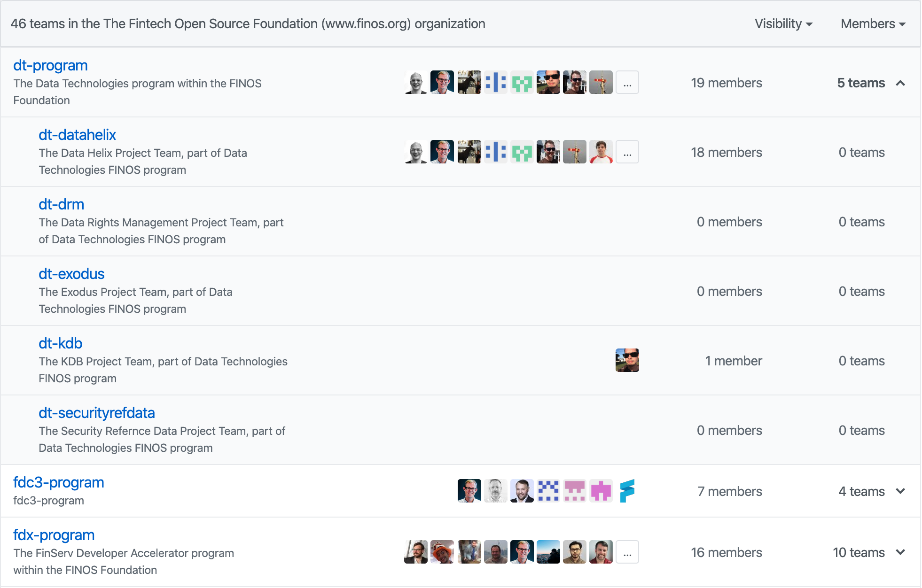Open the dt-kdb member avatar
This screenshot has width=922, height=588.
627,360
